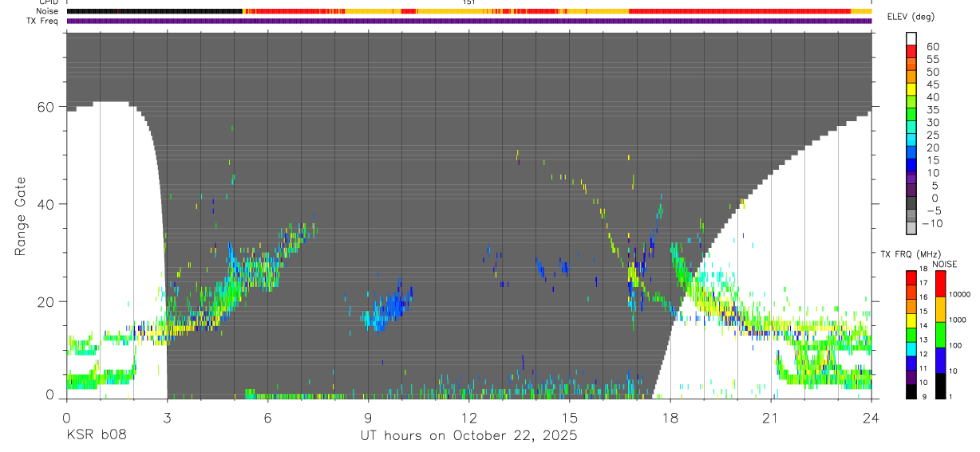The height and width of the screenshot is (452, 980).
Task: Click the 12 UT hour axis label
Action: pos(469,418)
